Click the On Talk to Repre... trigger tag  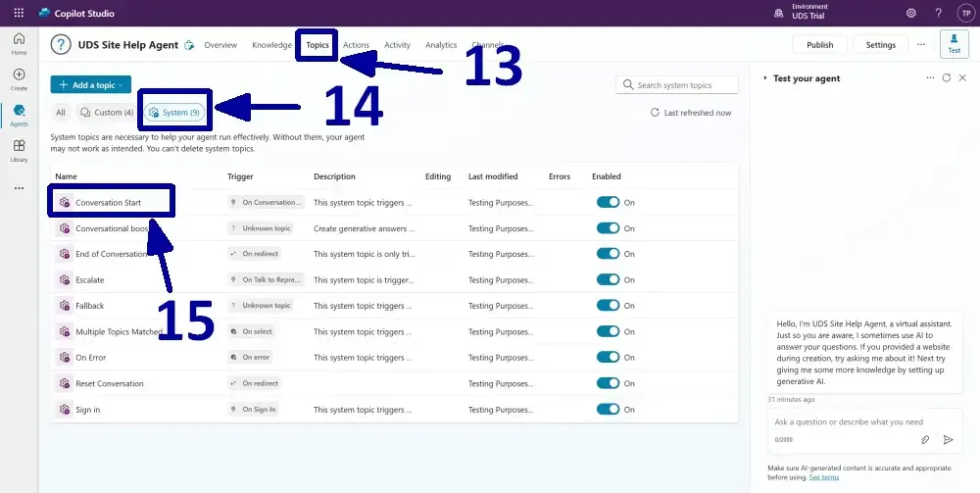point(267,280)
